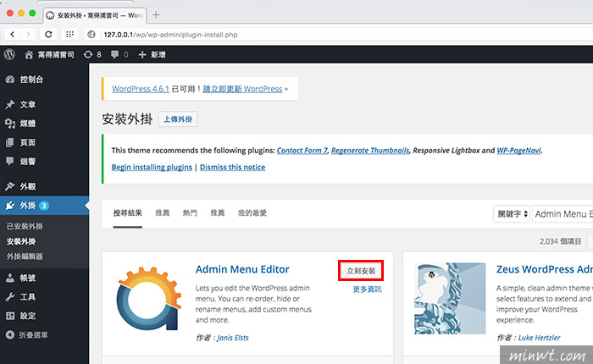Image resolution: width=593 pixels, height=364 pixels.
Task: Click 2,034 個項目 item count text
Action: tap(561, 241)
